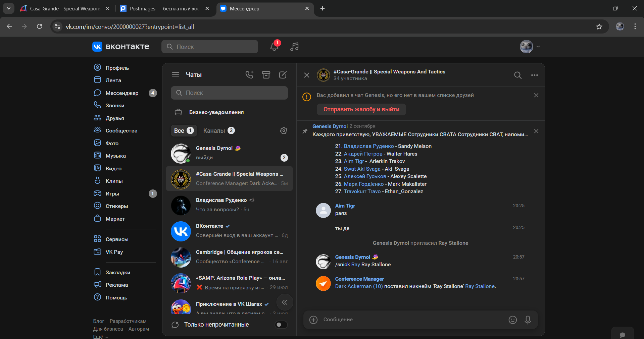Open the SAMP Arizona Role Play chat

pyautogui.click(x=229, y=283)
